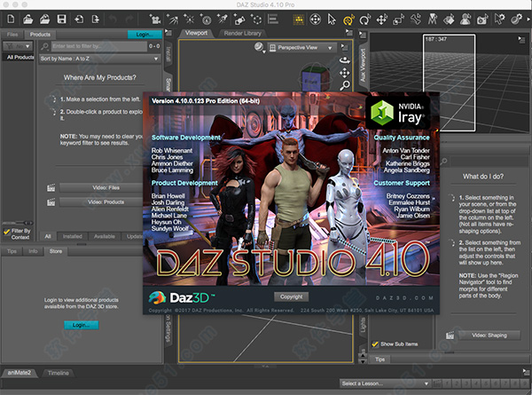Expand the Sort by Name dropdown
The image size is (532, 395).
[99, 59]
